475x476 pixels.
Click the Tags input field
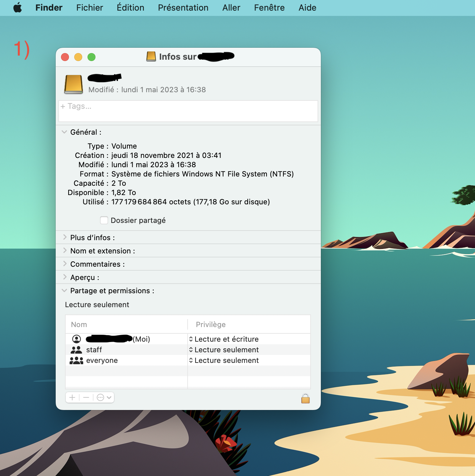[x=188, y=111]
